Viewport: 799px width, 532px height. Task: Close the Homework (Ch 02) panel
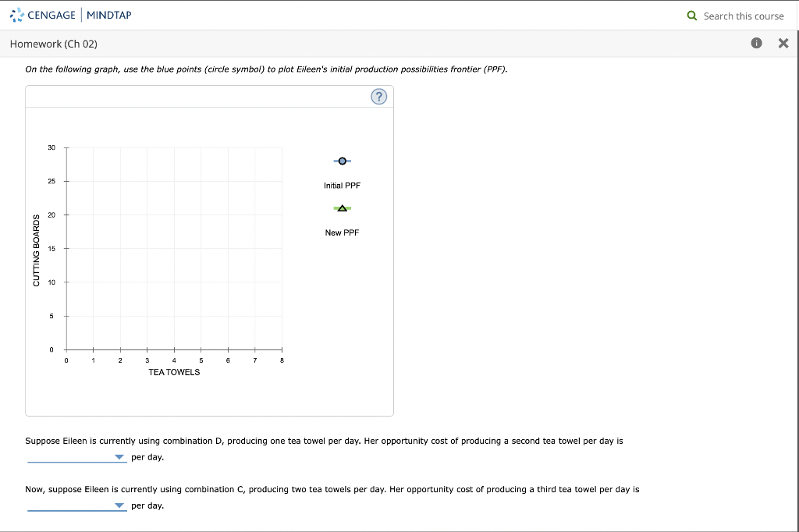click(783, 44)
